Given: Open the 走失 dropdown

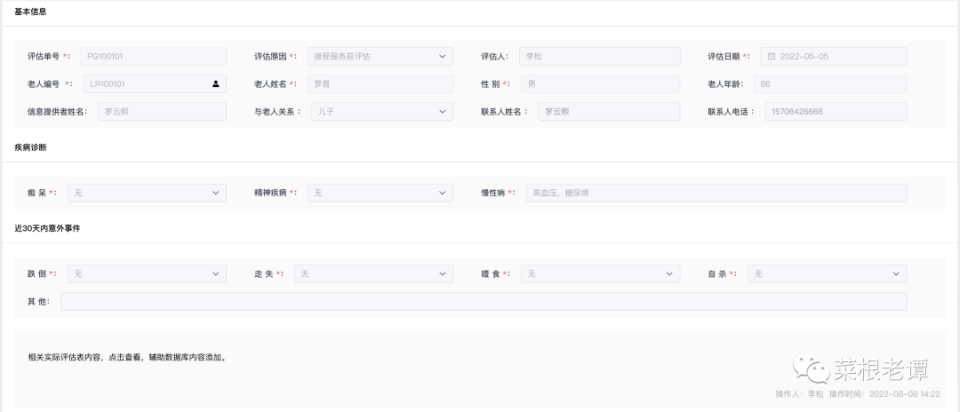Looking at the screenshot, I should coord(373,274).
